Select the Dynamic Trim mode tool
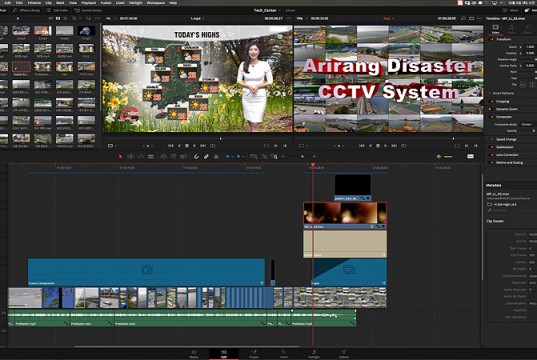The height and width of the screenshot is (360, 537). (x=141, y=157)
